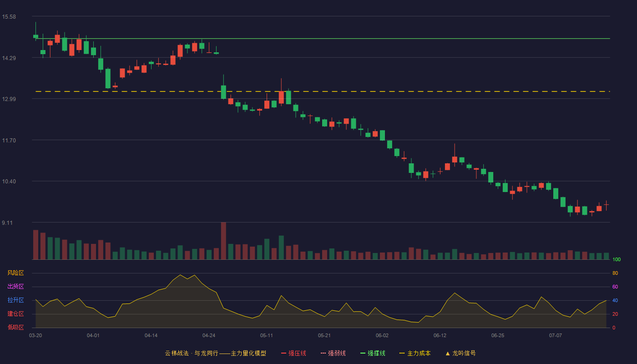Click the 06-12 date label
Image resolution: width=637 pixels, height=364 pixels.
click(440, 335)
